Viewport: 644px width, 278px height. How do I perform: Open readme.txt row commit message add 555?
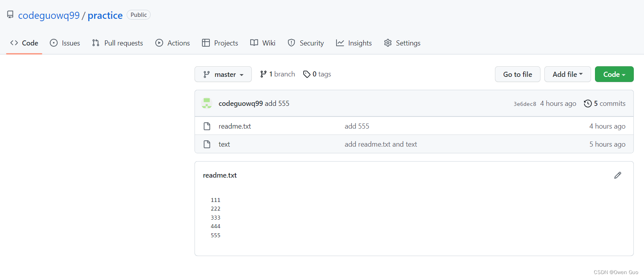(x=357, y=126)
